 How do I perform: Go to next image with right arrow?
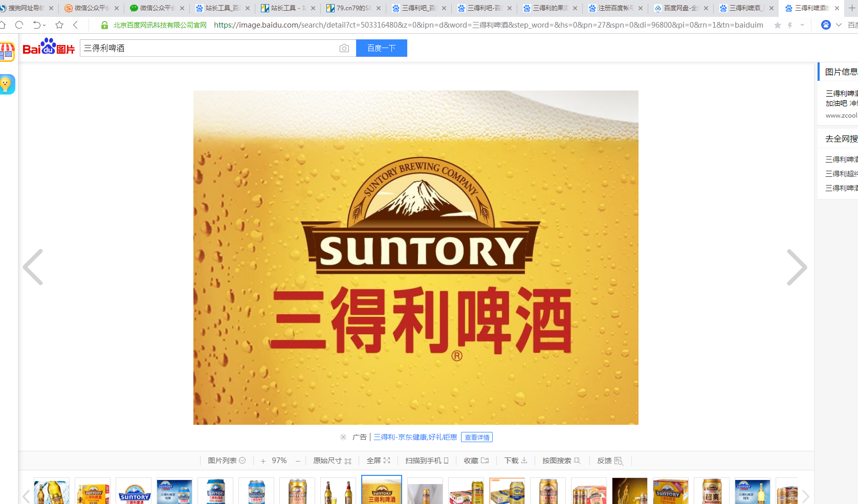click(x=796, y=267)
